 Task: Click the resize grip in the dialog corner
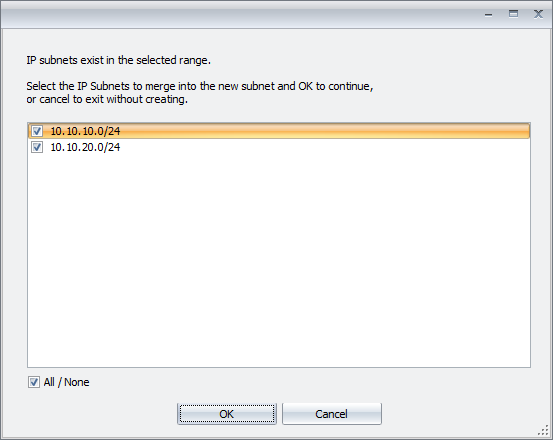click(544, 431)
